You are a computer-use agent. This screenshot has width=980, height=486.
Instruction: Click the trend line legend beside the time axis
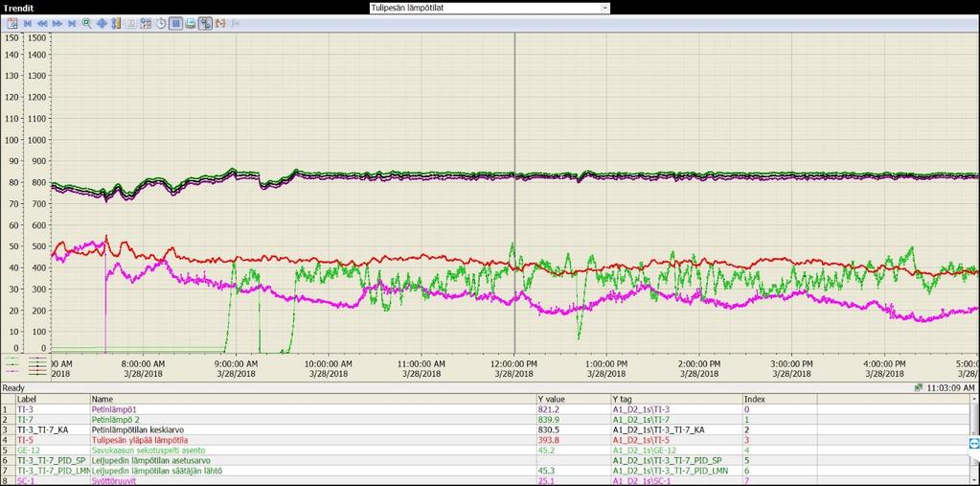[26, 365]
